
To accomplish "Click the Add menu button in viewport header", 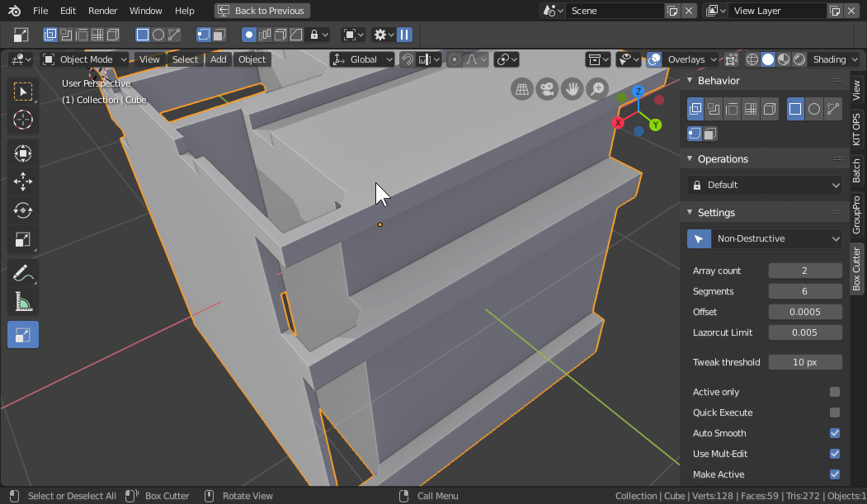I will point(218,59).
